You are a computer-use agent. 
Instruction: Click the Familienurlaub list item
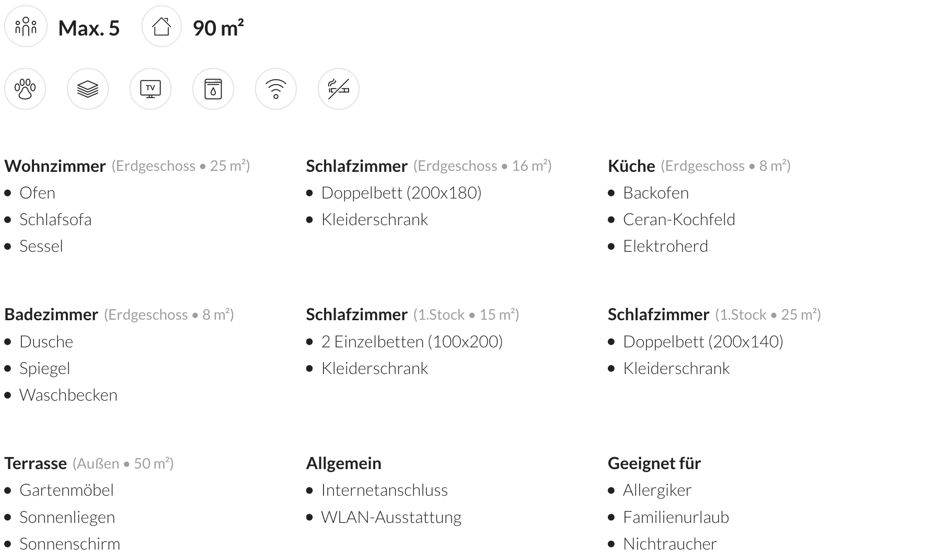coord(676,517)
